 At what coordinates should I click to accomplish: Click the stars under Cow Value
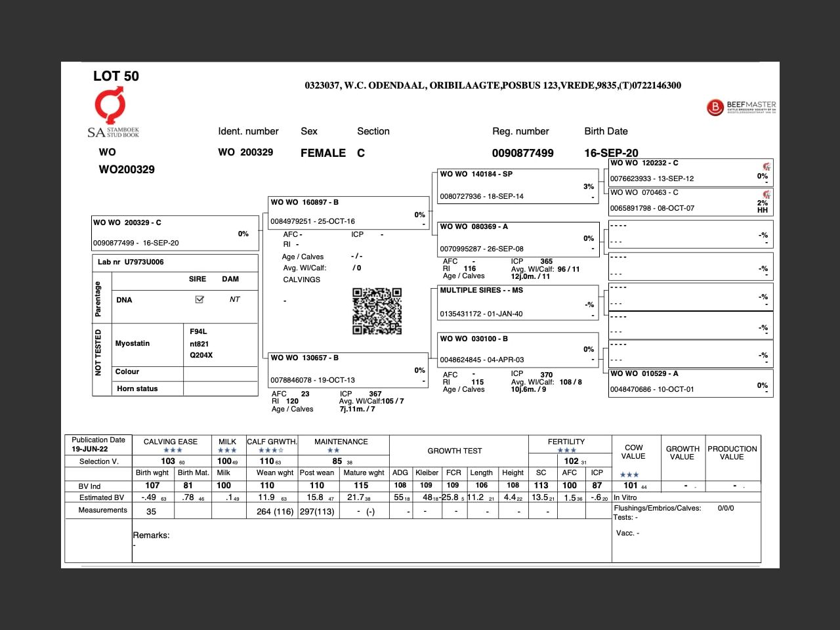click(629, 474)
